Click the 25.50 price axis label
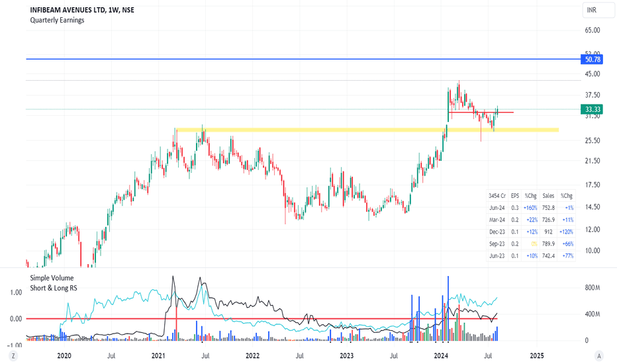This screenshot has width=617, height=364. point(593,140)
